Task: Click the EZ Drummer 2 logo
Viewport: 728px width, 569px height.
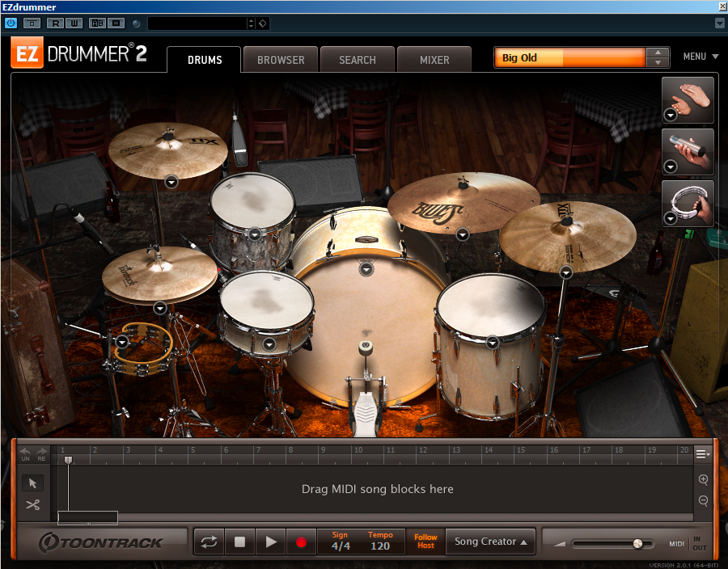Action: 79,53
